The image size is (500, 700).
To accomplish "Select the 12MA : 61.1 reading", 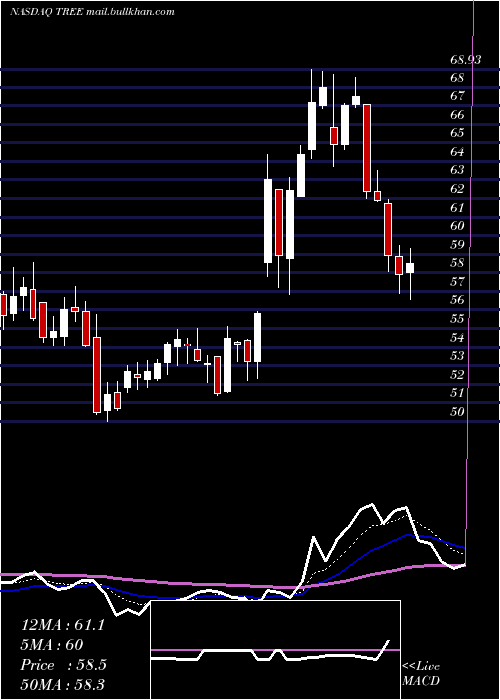I will (x=62, y=625).
